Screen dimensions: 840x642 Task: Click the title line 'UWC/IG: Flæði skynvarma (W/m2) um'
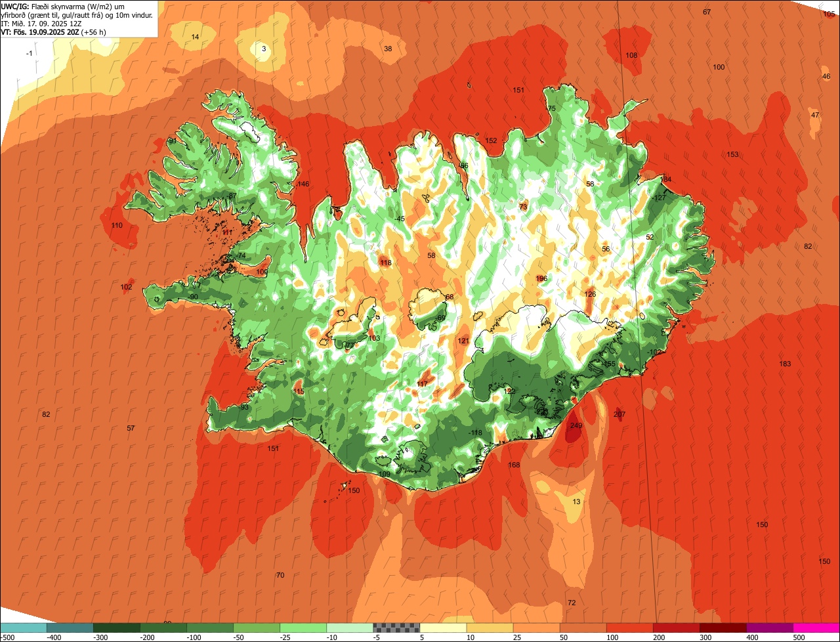(x=62, y=7)
